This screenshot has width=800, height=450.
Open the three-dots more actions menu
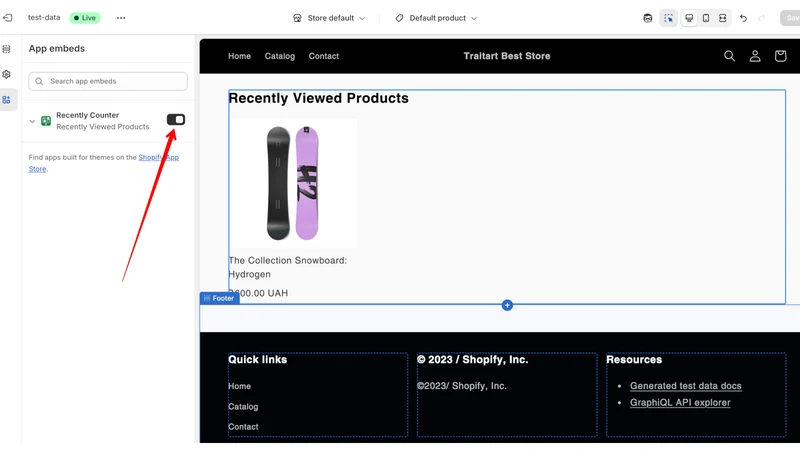point(120,18)
